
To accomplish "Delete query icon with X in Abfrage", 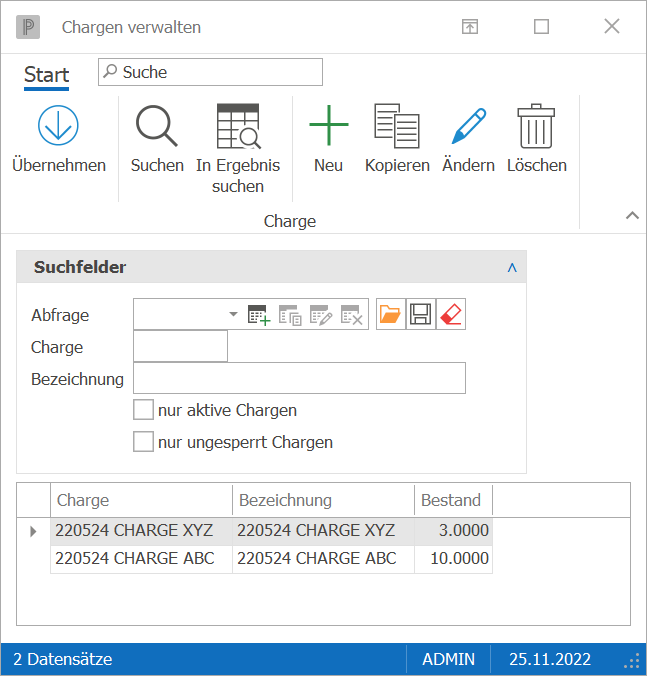I will (x=352, y=315).
